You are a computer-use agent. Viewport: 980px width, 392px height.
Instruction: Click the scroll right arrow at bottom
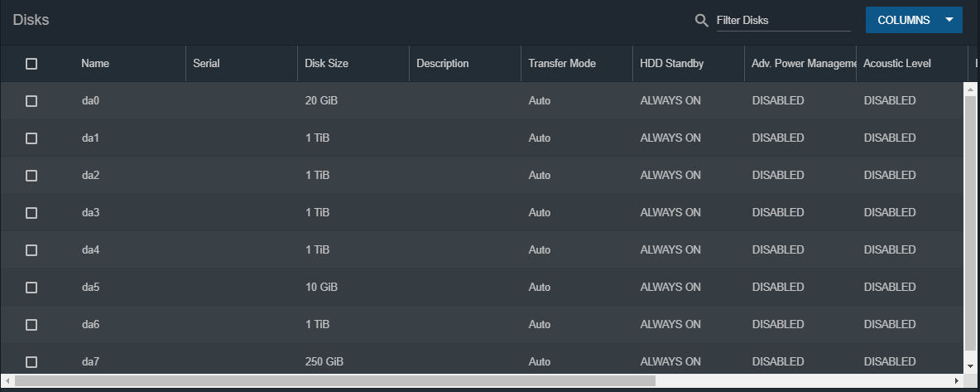pyautogui.click(x=957, y=380)
